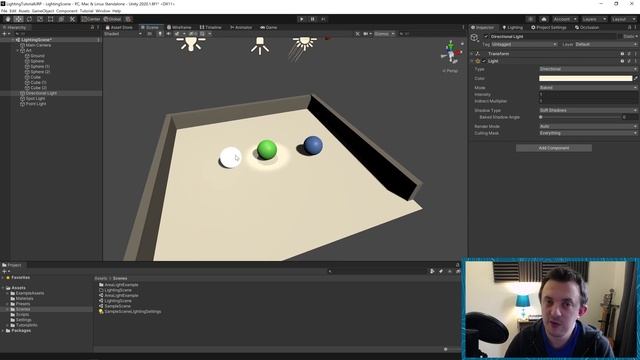Lock the Hierarchy panel
Image resolution: width=640 pixels, height=360 pixels.
pos(92,27)
